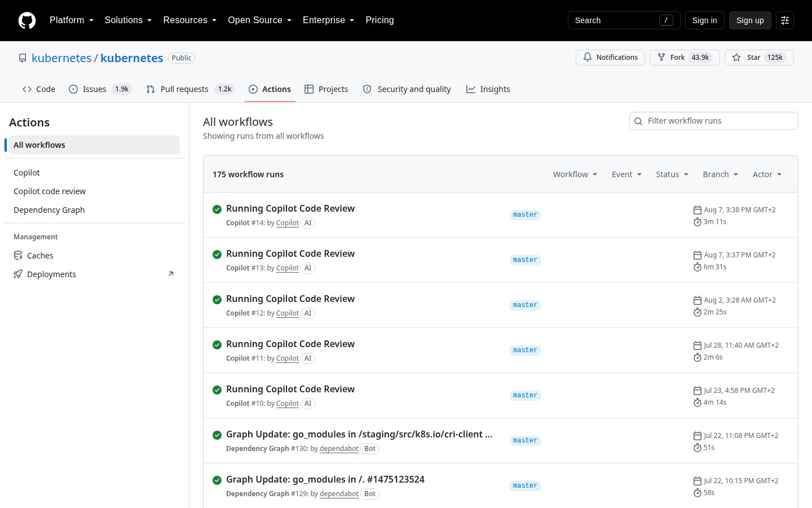
Task: Open the Workflow filter dropdown
Action: point(575,174)
